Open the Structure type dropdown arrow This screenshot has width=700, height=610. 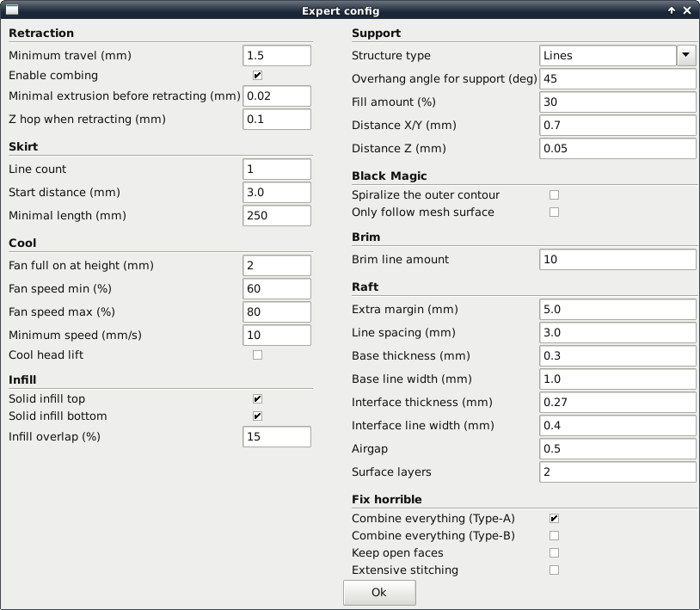(x=686, y=55)
